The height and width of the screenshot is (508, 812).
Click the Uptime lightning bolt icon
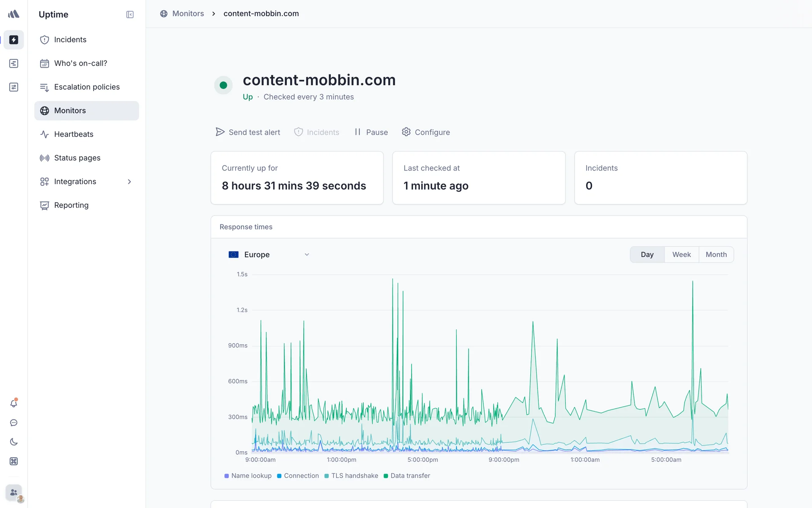(x=14, y=40)
